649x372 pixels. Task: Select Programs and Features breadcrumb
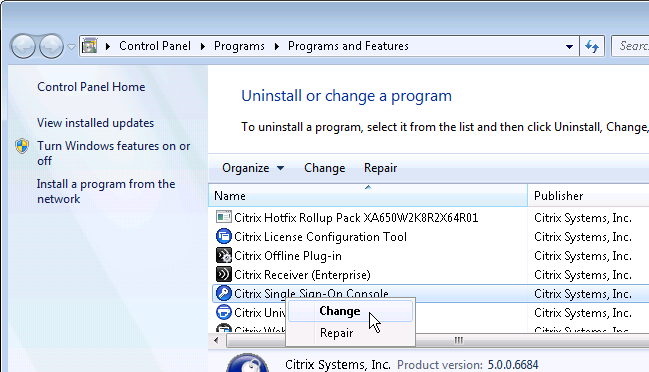click(x=348, y=46)
